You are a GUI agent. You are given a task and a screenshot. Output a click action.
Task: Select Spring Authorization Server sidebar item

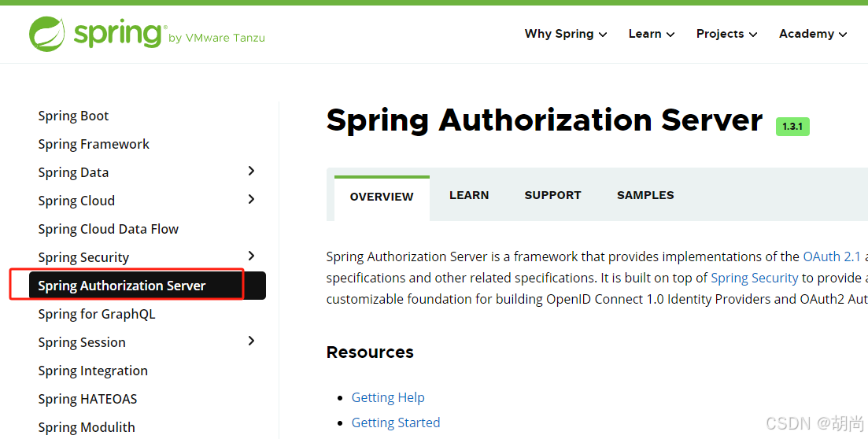(147, 286)
